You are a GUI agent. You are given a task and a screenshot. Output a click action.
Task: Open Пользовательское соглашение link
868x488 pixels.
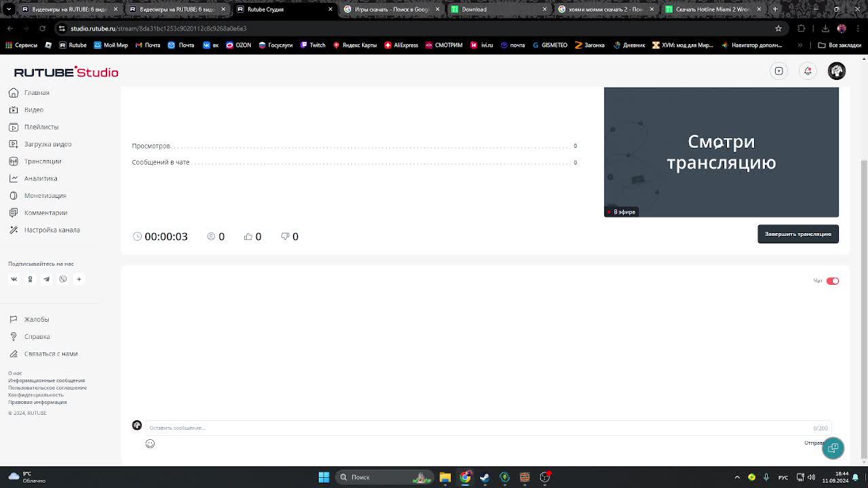click(x=47, y=388)
